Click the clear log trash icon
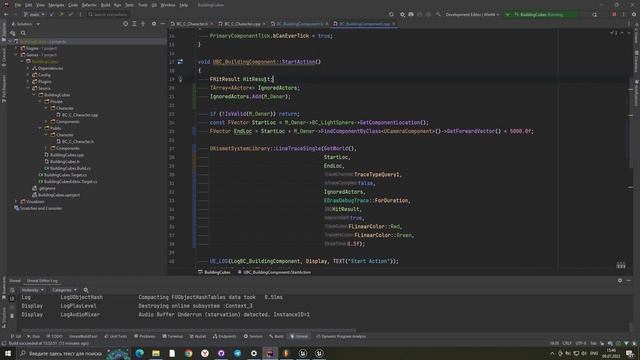 click(12, 316)
